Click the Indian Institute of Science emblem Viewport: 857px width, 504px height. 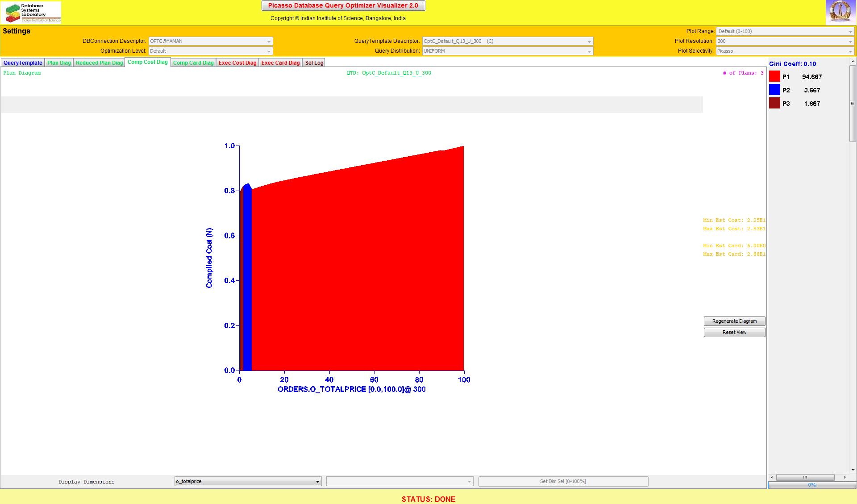tap(840, 12)
